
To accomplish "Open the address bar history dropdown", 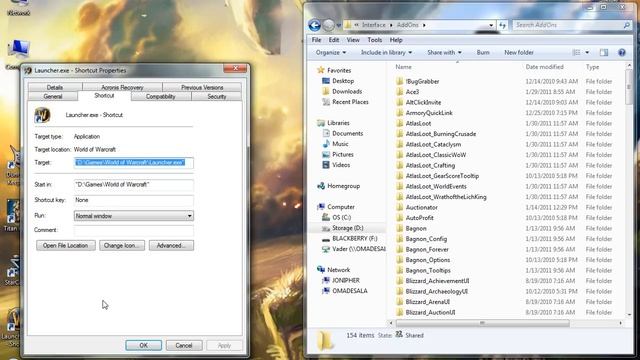I will click(x=491, y=25).
